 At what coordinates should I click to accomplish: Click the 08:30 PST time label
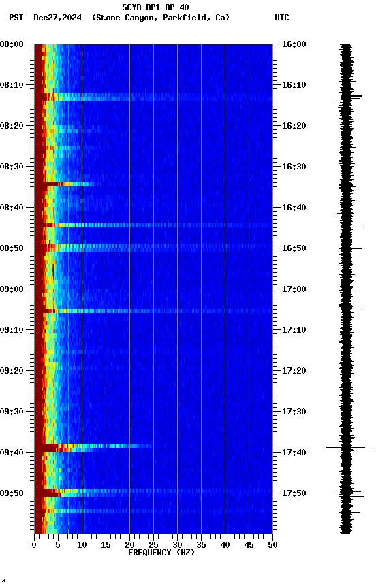[x=12, y=167]
